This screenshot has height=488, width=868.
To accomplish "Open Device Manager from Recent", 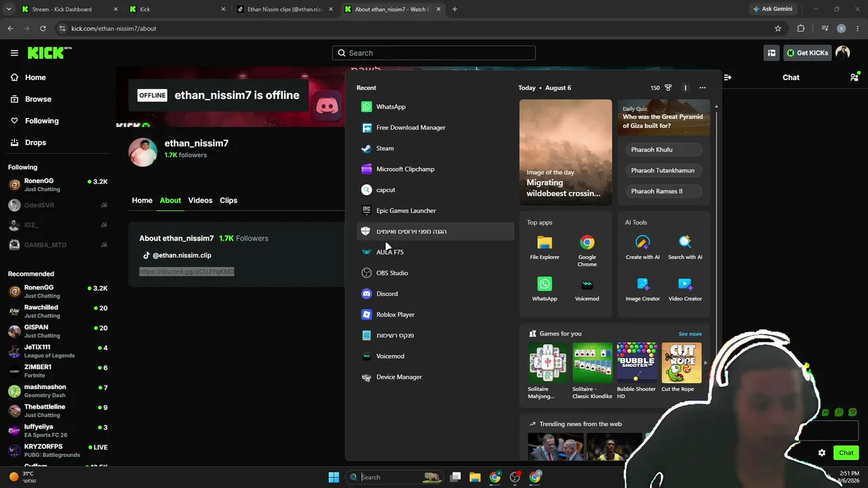I will (x=435, y=377).
